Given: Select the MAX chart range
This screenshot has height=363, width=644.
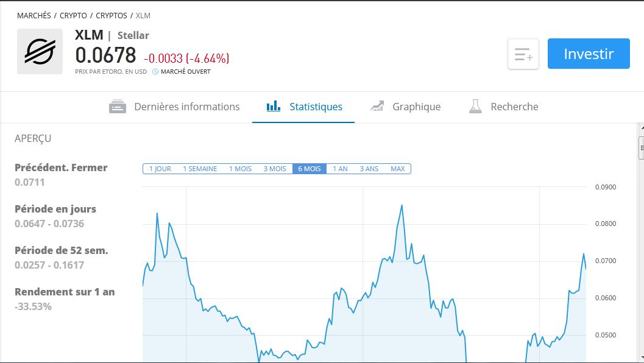Looking at the screenshot, I should [398, 169].
